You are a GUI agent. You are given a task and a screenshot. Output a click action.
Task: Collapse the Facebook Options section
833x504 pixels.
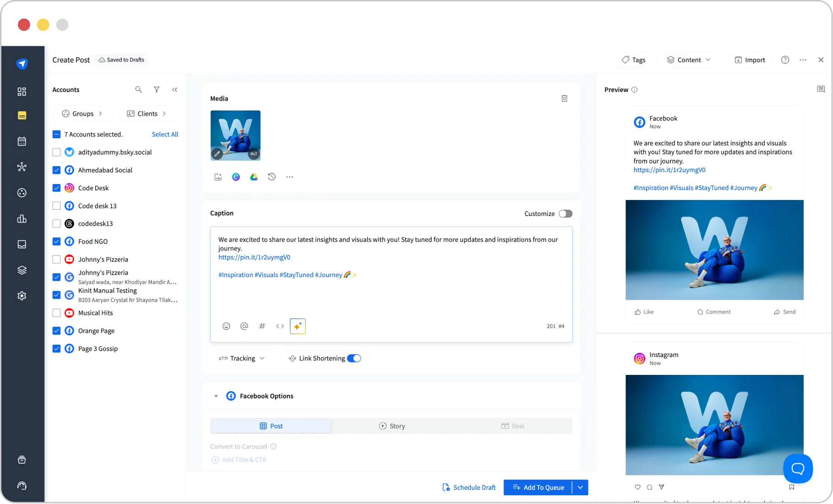[216, 396]
